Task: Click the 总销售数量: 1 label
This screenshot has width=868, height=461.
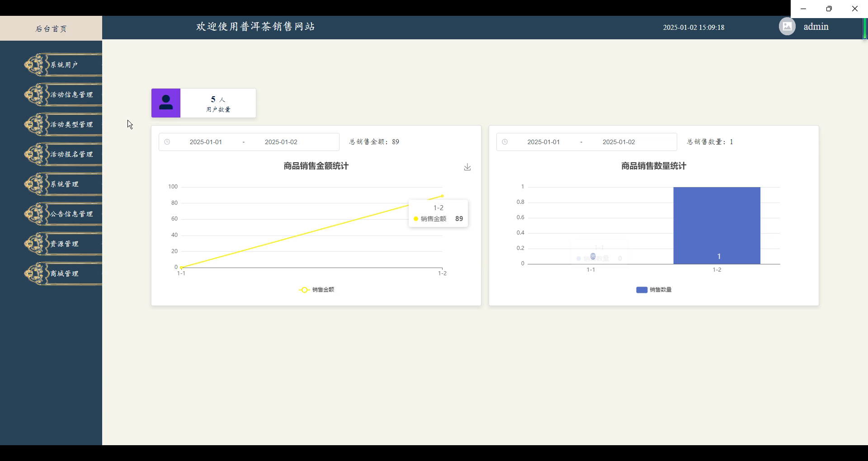Action: (x=710, y=142)
